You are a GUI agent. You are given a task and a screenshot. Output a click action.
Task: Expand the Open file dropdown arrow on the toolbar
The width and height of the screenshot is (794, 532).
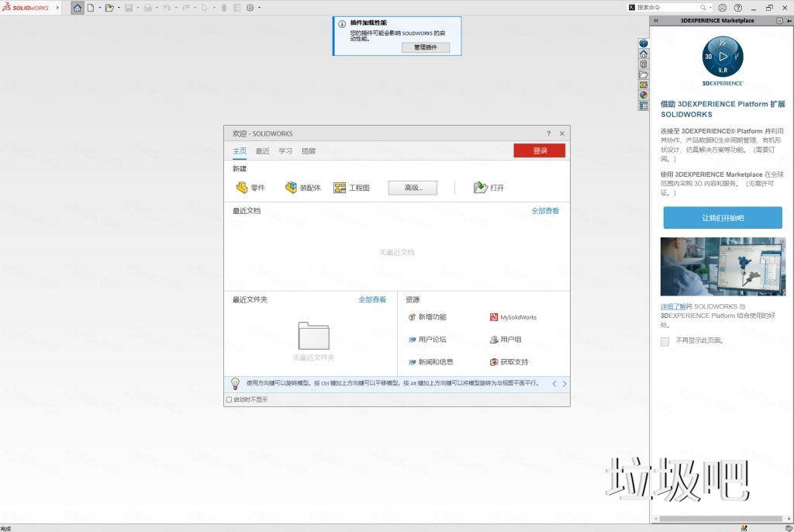click(119, 7)
